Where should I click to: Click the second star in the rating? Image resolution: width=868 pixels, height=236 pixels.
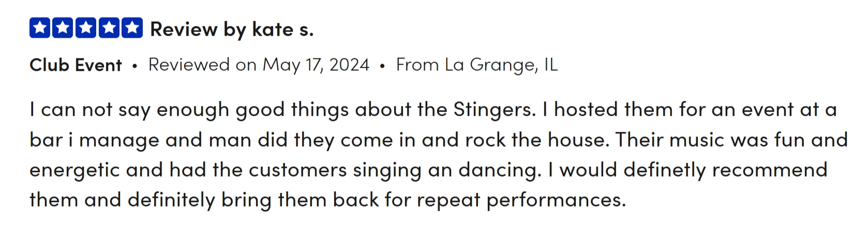[63, 28]
